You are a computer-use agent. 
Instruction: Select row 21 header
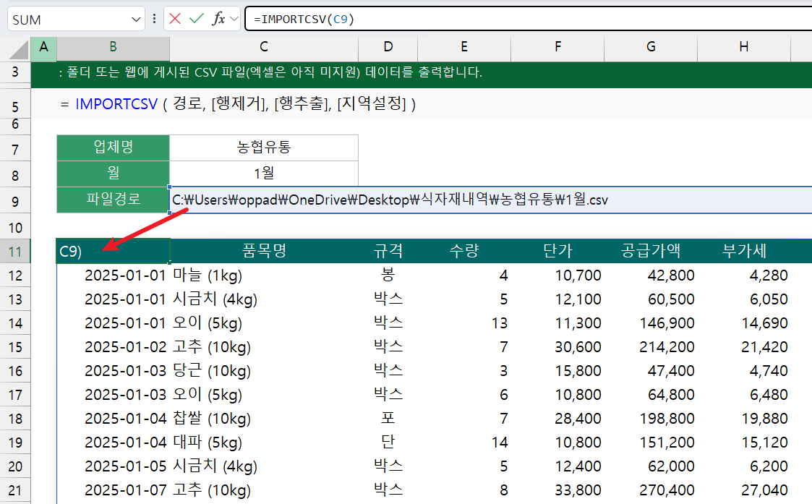15,490
